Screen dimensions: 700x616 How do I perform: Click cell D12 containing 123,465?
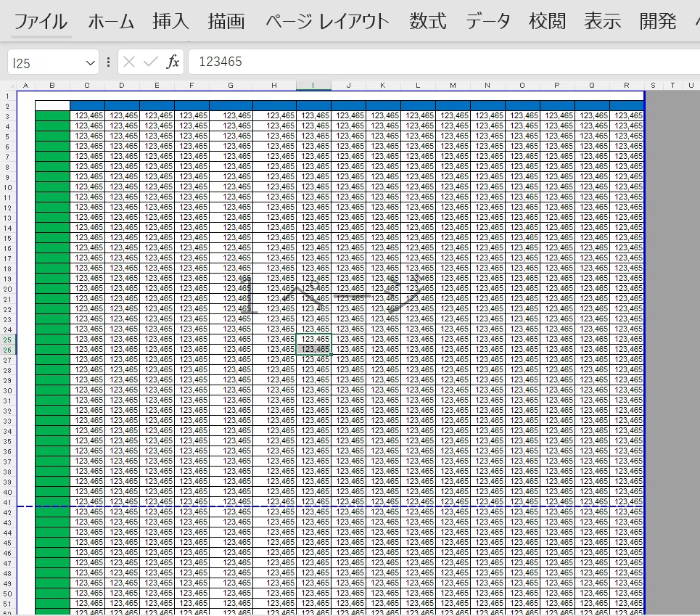[123, 207]
